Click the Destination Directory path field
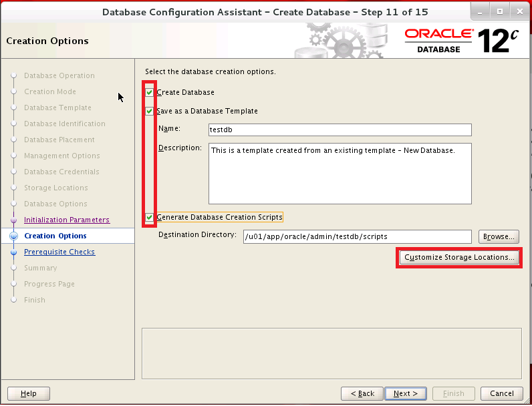Viewport: 532px width, 406px height. tap(358, 236)
